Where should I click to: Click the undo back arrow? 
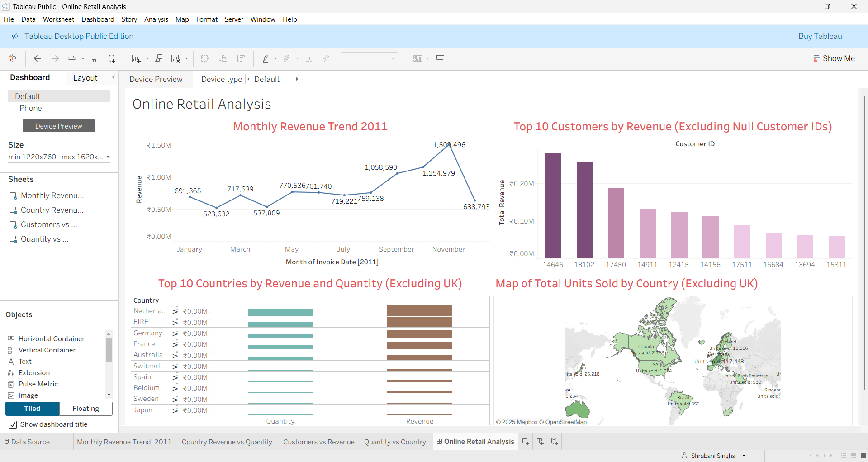(38, 58)
